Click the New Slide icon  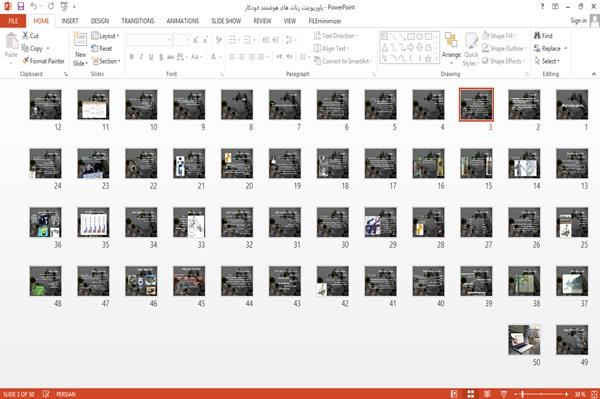pyautogui.click(x=80, y=40)
